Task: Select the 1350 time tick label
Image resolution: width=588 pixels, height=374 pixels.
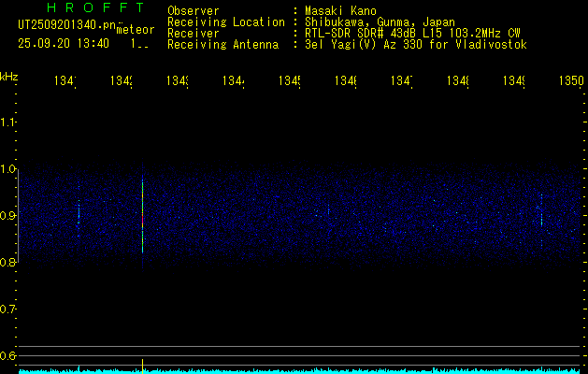Action: pyautogui.click(x=570, y=81)
